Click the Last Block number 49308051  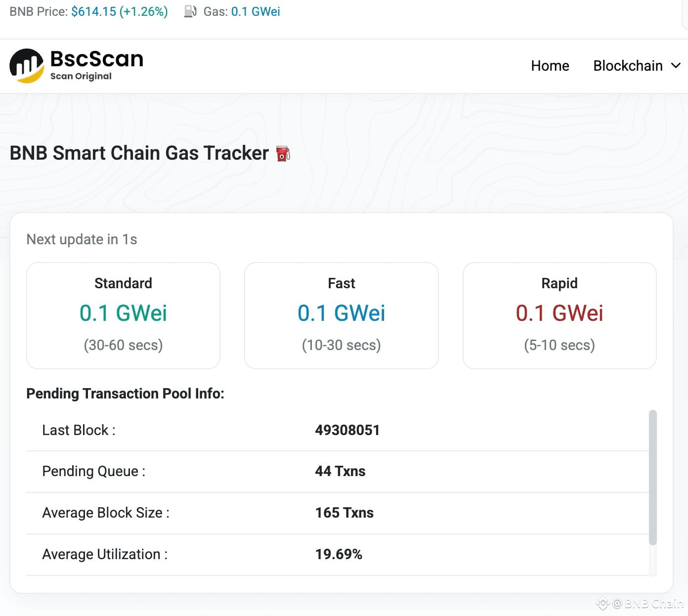click(x=347, y=430)
